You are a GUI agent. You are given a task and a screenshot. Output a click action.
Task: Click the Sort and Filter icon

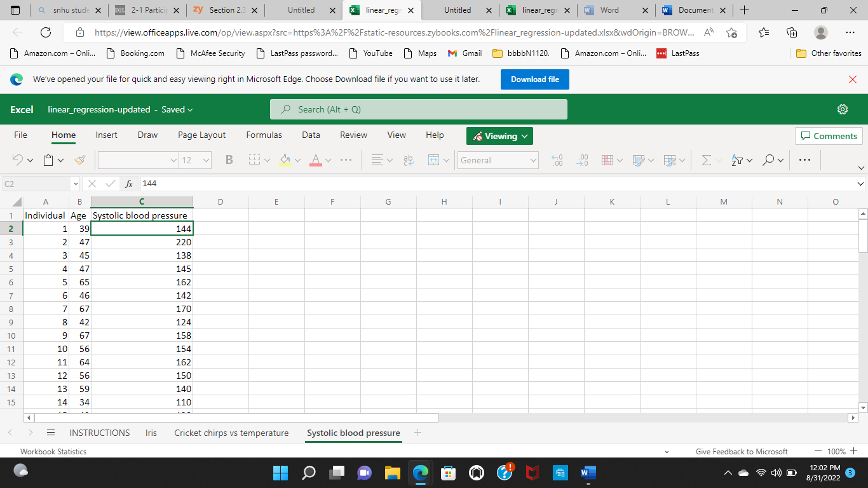coord(737,160)
